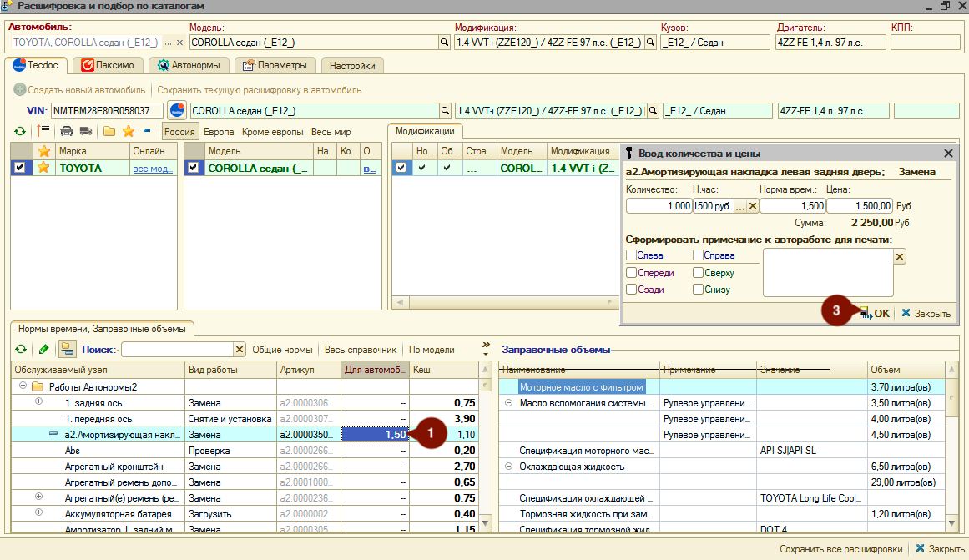Collapse the Охлаждающая жидкость row

click(x=508, y=466)
